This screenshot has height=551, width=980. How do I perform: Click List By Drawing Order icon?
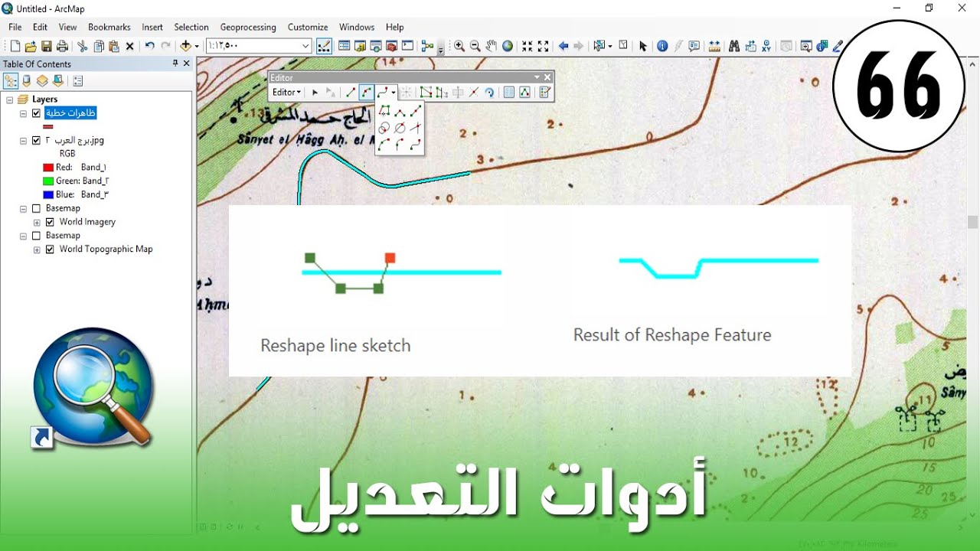click(x=11, y=80)
